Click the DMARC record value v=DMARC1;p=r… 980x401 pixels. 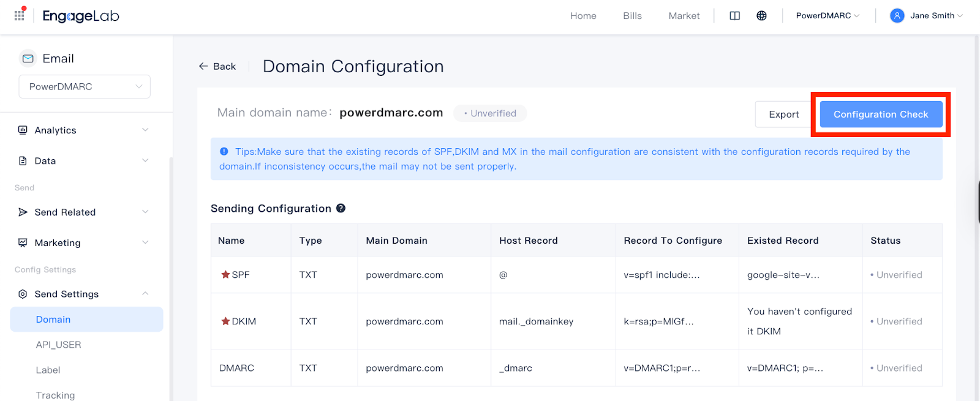coord(661,368)
